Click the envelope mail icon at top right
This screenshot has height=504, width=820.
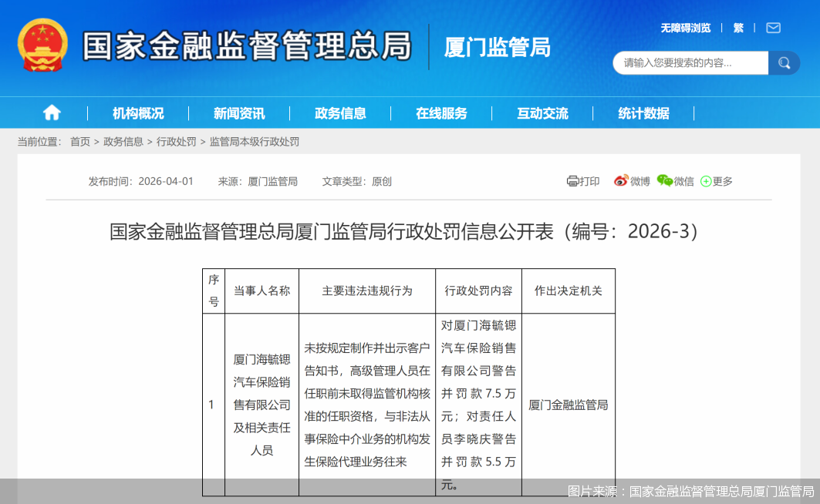(x=772, y=27)
